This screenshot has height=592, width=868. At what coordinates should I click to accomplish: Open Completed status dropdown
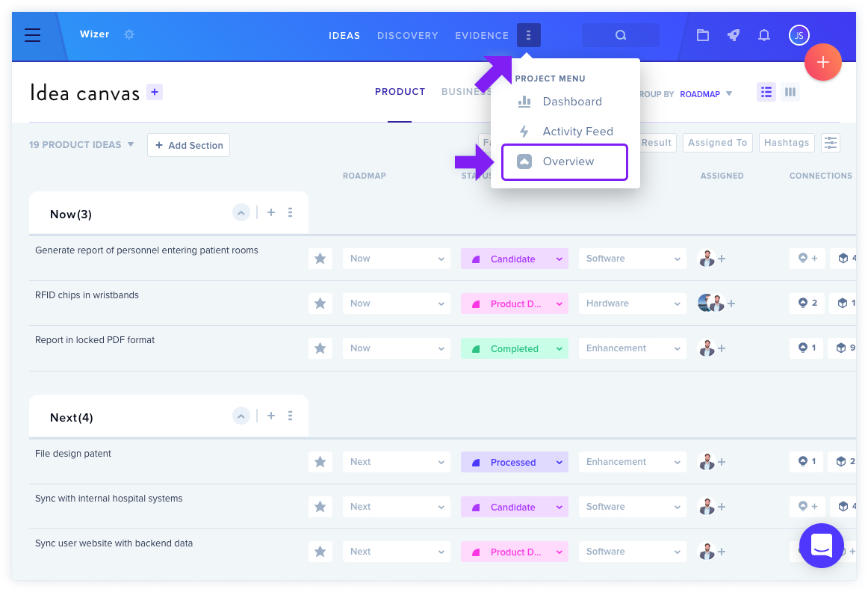[x=514, y=348]
